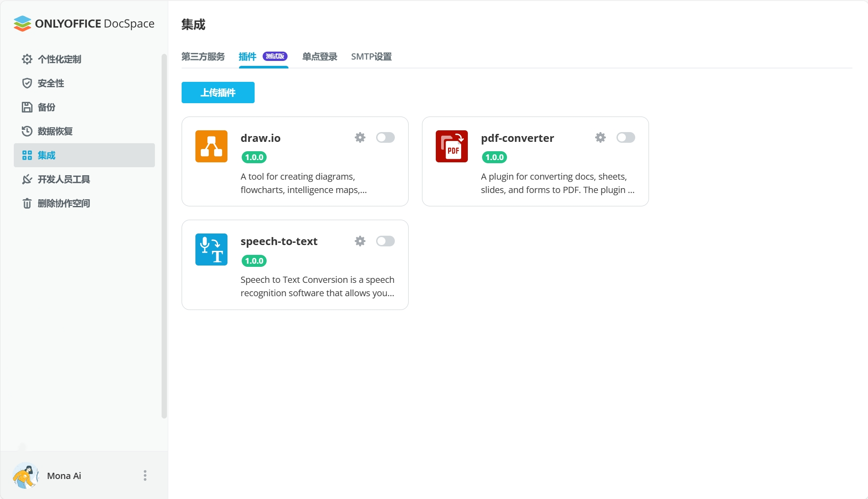Enable the speech-to-text plugin toggle
The height and width of the screenshot is (499, 868).
click(x=385, y=241)
